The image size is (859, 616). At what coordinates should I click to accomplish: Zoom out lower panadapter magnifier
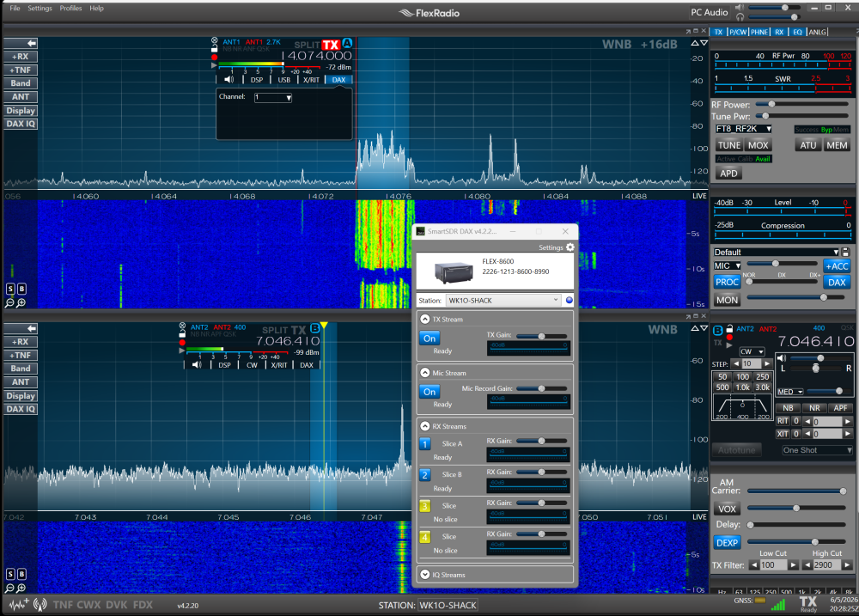9,588
